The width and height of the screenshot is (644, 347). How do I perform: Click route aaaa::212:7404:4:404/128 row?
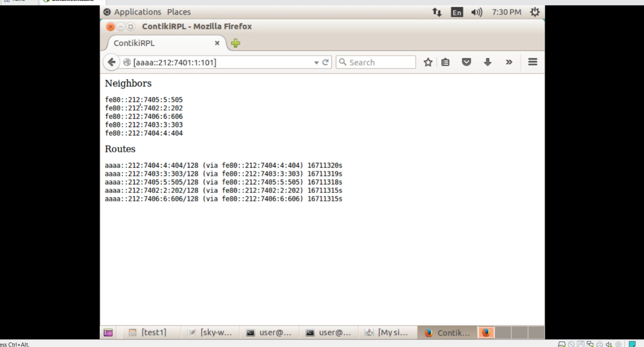tap(224, 165)
